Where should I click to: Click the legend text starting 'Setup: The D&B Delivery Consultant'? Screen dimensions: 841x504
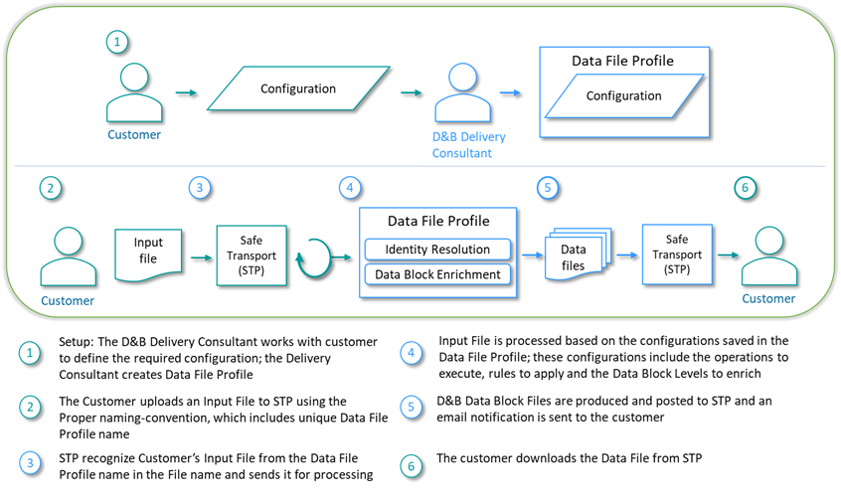[218, 358]
